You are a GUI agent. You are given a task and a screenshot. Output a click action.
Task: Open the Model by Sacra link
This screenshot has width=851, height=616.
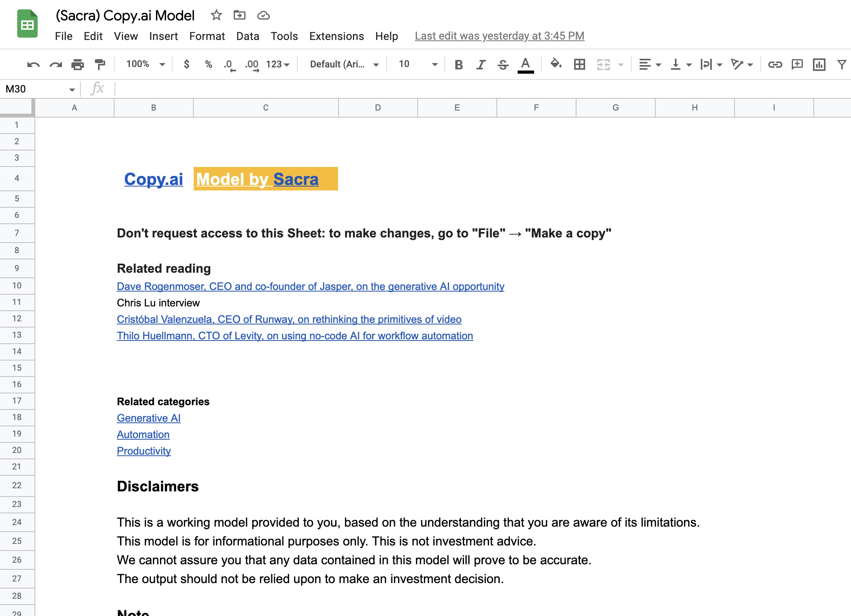coord(257,179)
